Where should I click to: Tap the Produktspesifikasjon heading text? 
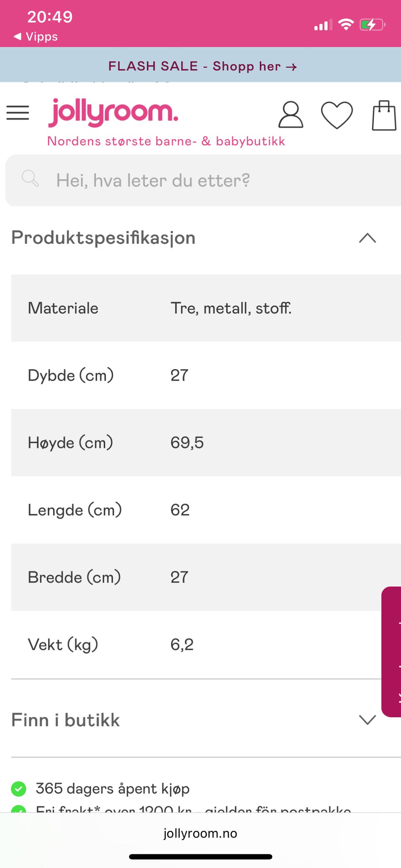103,238
